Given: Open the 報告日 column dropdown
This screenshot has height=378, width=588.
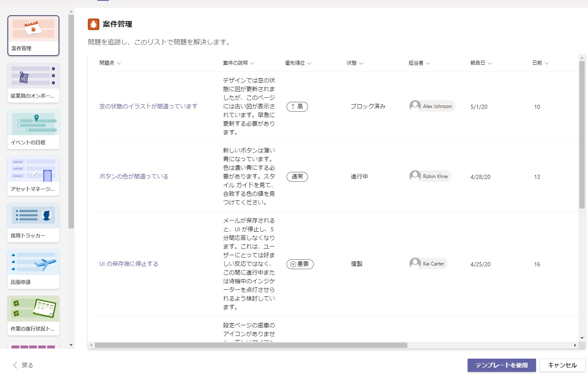Looking at the screenshot, I should 481,63.
